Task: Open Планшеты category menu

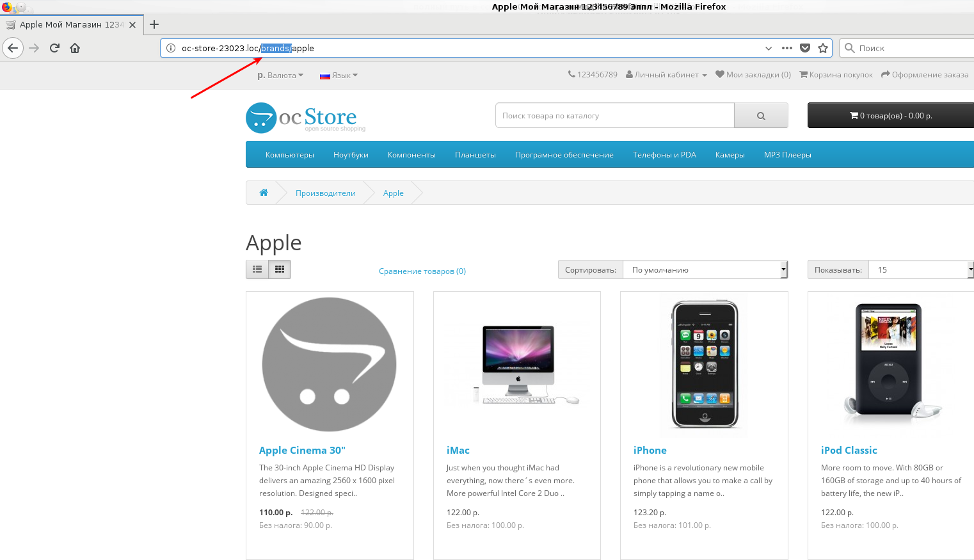Action: pos(475,155)
